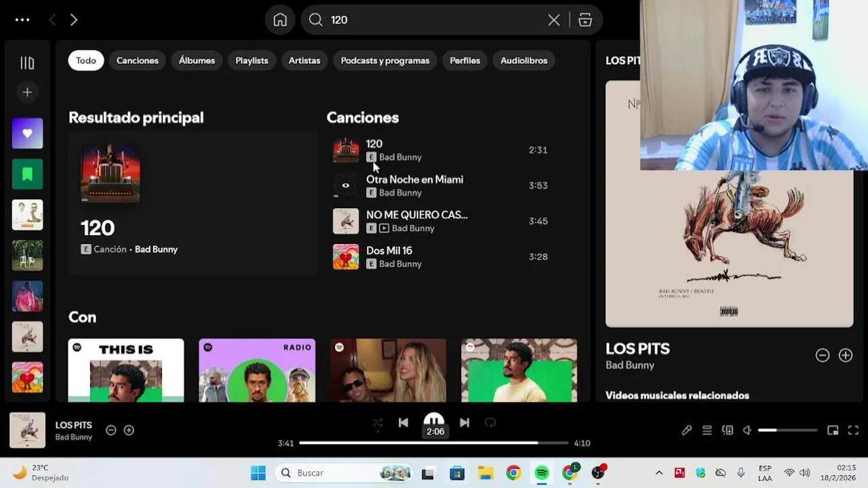Skip to the next track
The width and height of the screenshot is (868, 488).
(465, 423)
